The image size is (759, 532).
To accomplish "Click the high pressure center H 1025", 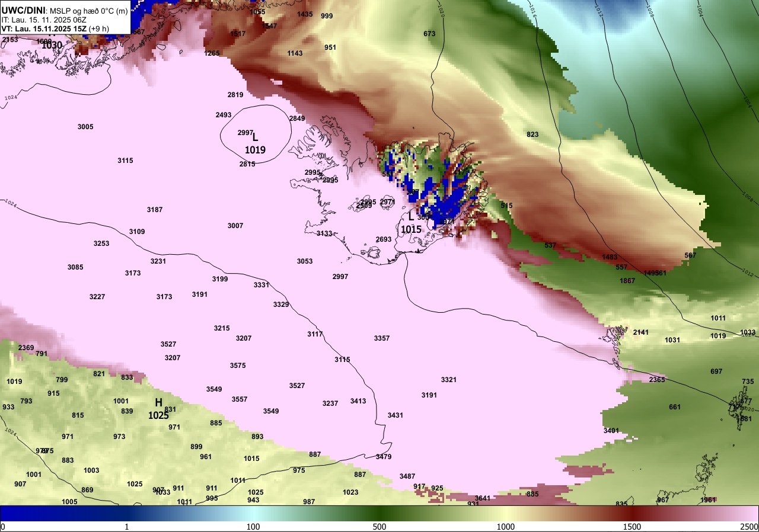I will [158, 409].
